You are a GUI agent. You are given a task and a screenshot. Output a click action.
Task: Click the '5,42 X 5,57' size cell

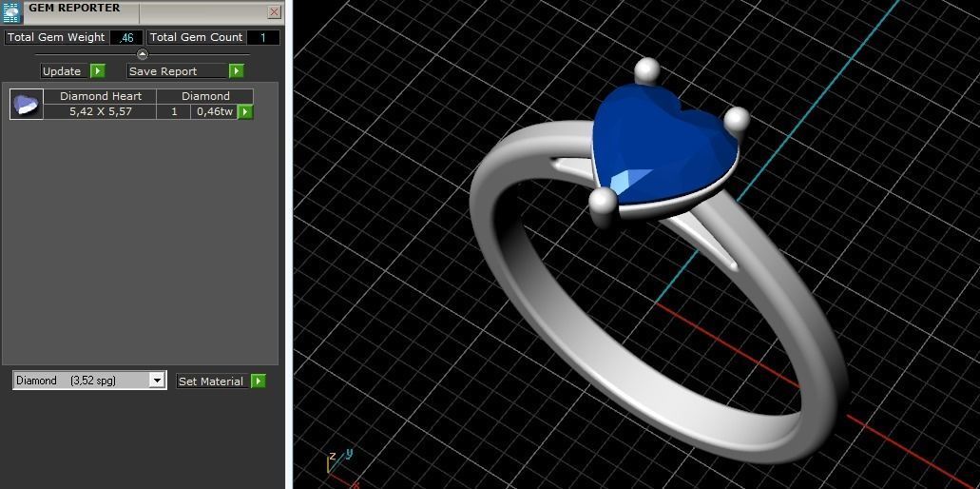101,112
